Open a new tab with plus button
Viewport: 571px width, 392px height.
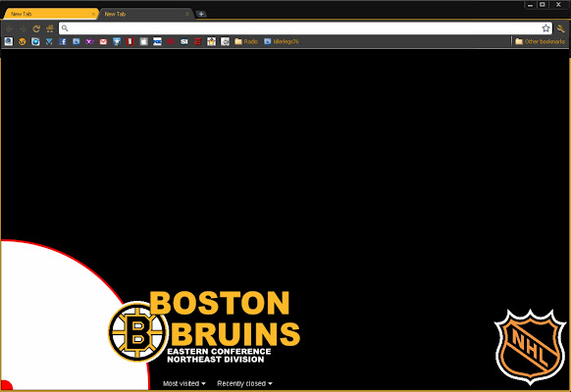(x=201, y=14)
